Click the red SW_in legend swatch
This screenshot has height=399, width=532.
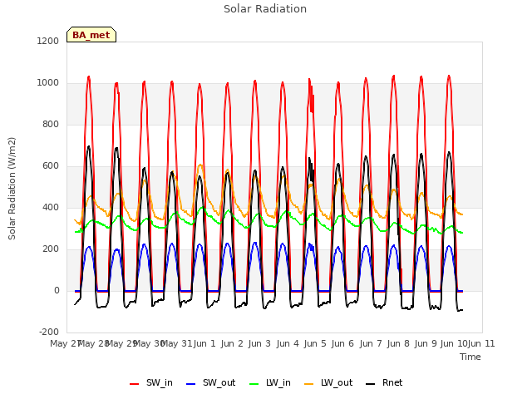pyautogui.click(x=135, y=384)
